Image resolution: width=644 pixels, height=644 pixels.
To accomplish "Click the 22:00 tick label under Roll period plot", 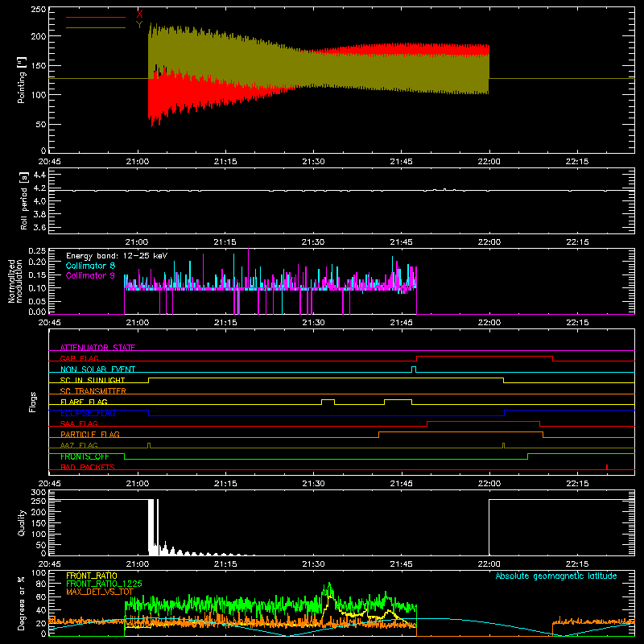I will coord(489,242).
